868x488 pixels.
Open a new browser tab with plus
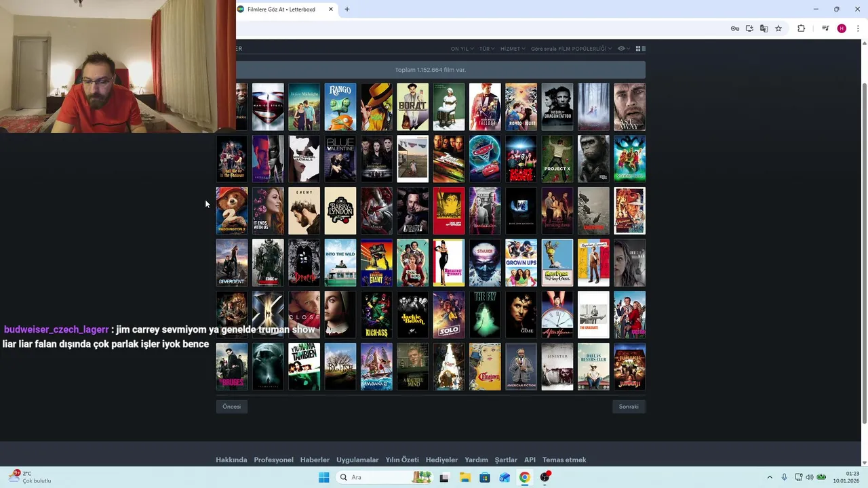tap(347, 9)
